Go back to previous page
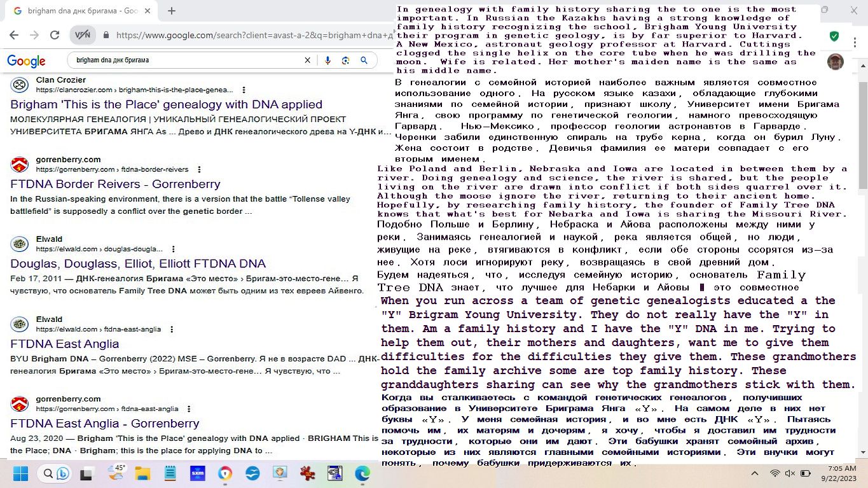Screen dimensions: 868x488 click(x=14, y=36)
